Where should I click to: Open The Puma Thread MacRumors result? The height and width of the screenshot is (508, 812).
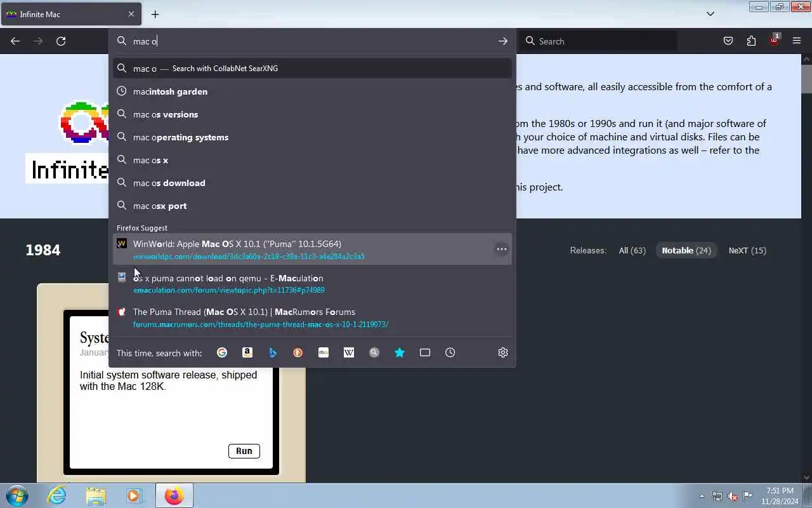pos(312,317)
